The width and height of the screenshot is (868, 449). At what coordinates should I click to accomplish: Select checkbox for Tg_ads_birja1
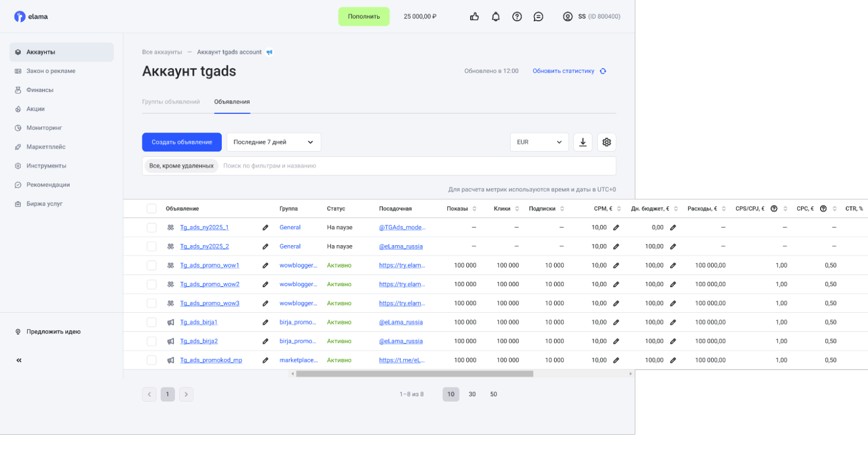(x=151, y=322)
